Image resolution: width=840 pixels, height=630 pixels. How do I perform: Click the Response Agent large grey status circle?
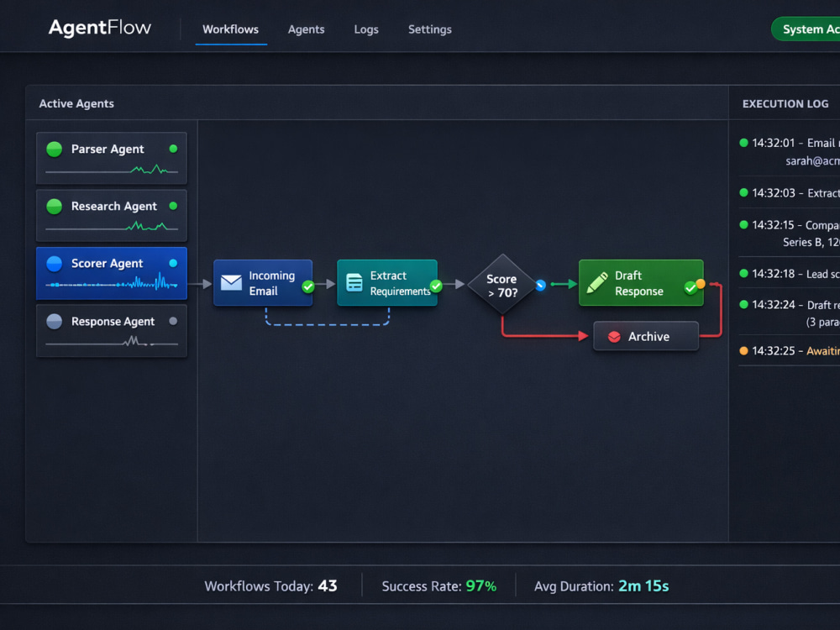tap(54, 322)
